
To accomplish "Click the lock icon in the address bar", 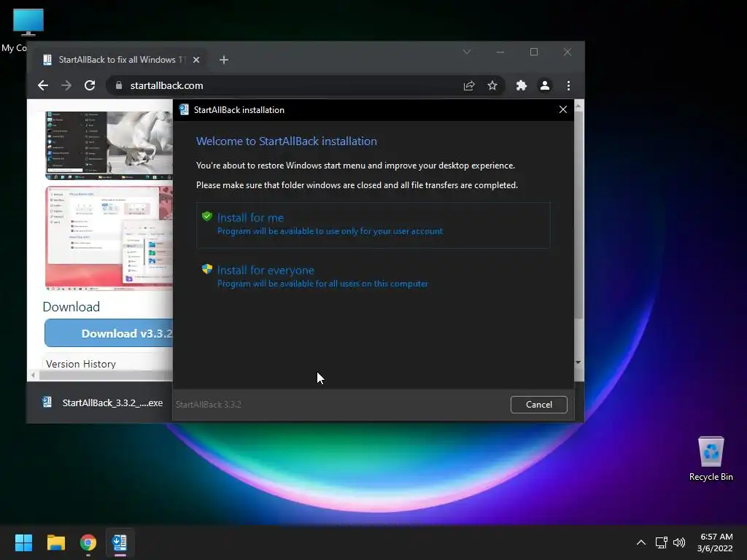I will [119, 85].
